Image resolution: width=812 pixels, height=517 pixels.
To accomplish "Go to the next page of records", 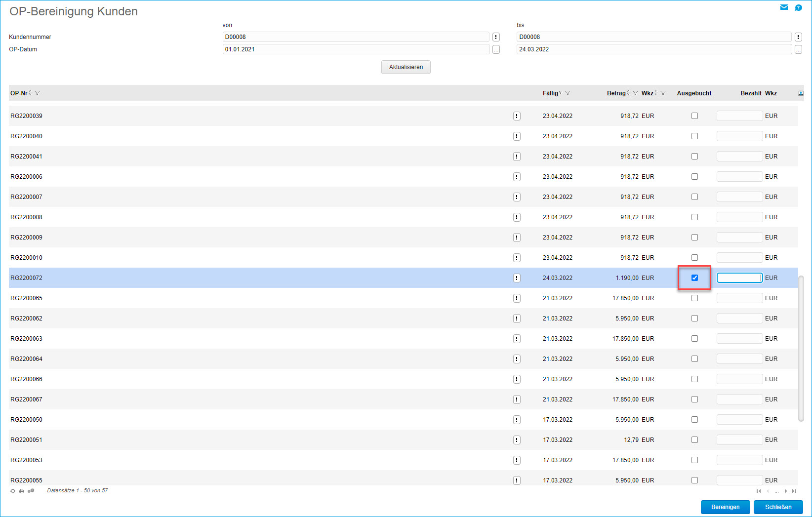I will click(x=785, y=491).
